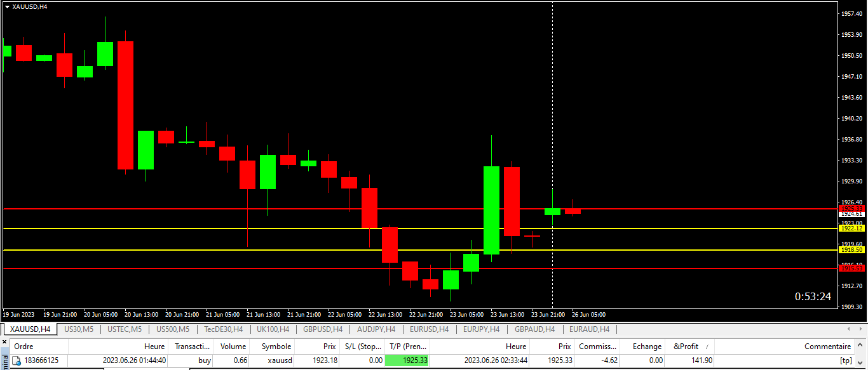
Task: Select the red 1915.53 price level label
Action: (851, 268)
